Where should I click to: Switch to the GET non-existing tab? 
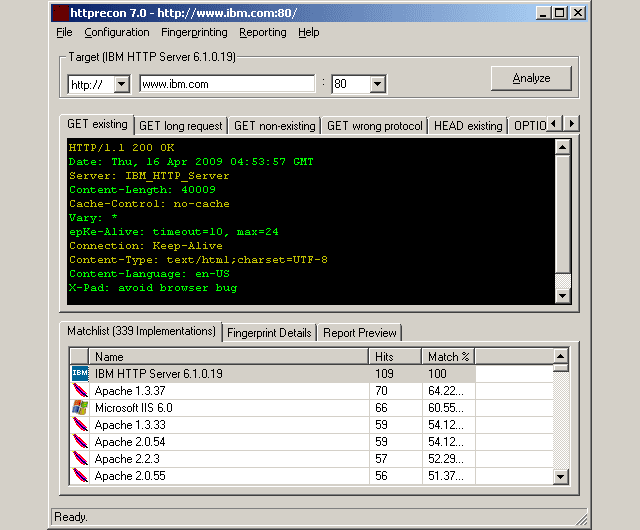(x=275, y=126)
